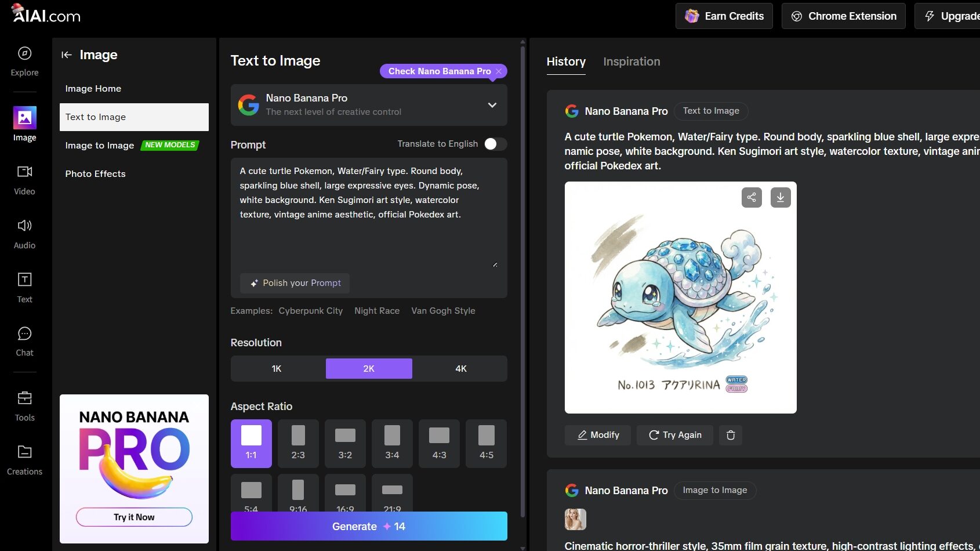Screen dimensions: 980x551
Task: Click the Chrome Extension icon
Action: click(x=797, y=16)
